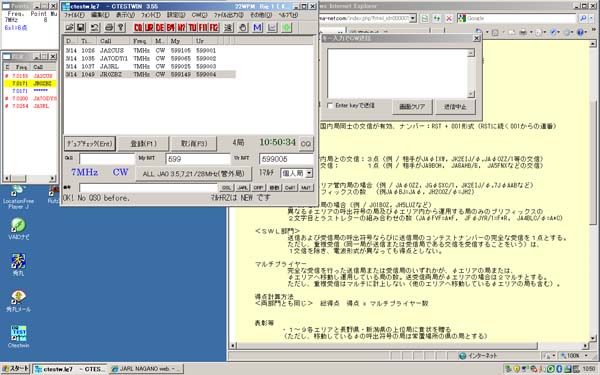
Task: Expand the IE search options dropdown arrow
Action: click(x=592, y=18)
